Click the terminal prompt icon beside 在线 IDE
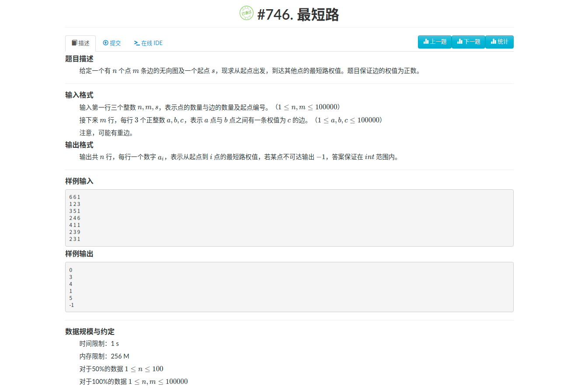The width and height of the screenshot is (588, 390). 138,43
